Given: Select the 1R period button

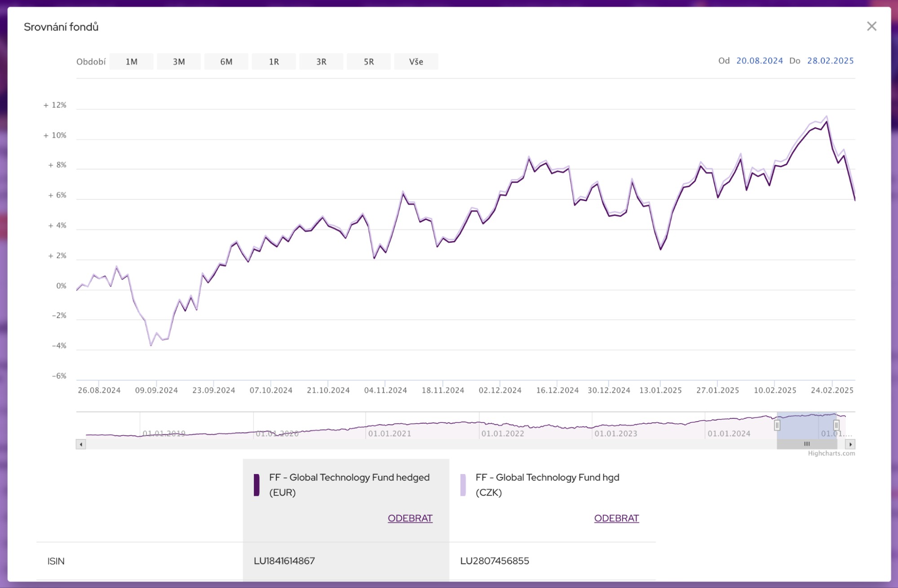Looking at the screenshot, I should point(274,61).
